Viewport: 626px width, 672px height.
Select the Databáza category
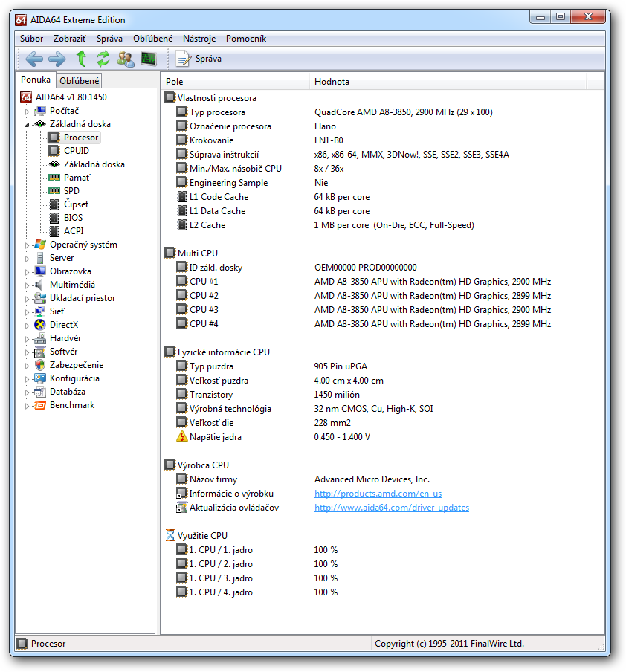(x=68, y=392)
